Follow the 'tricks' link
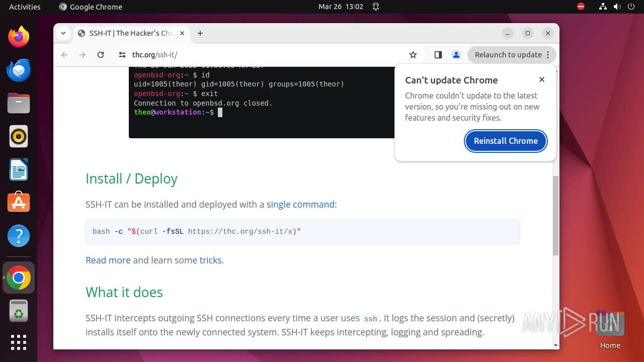The image size is (644, 362). 210,260
